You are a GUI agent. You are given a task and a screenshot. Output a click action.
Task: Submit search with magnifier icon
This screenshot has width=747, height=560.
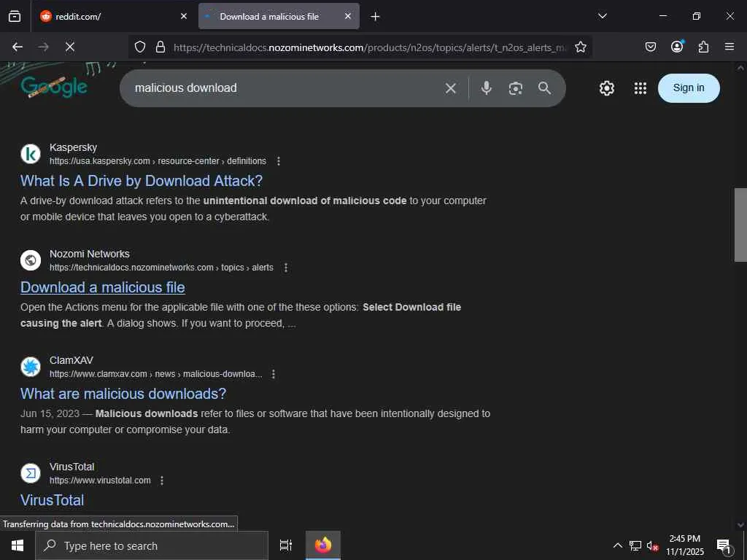(544, 88)
